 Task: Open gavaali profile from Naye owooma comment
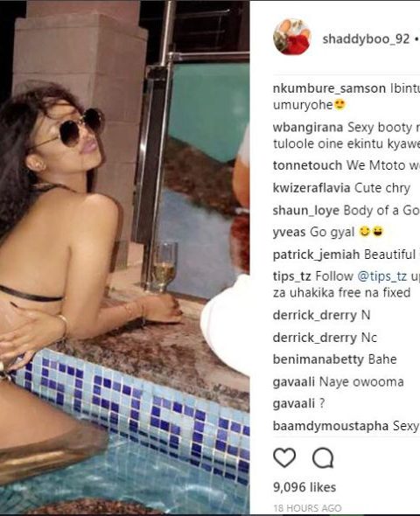294,381
